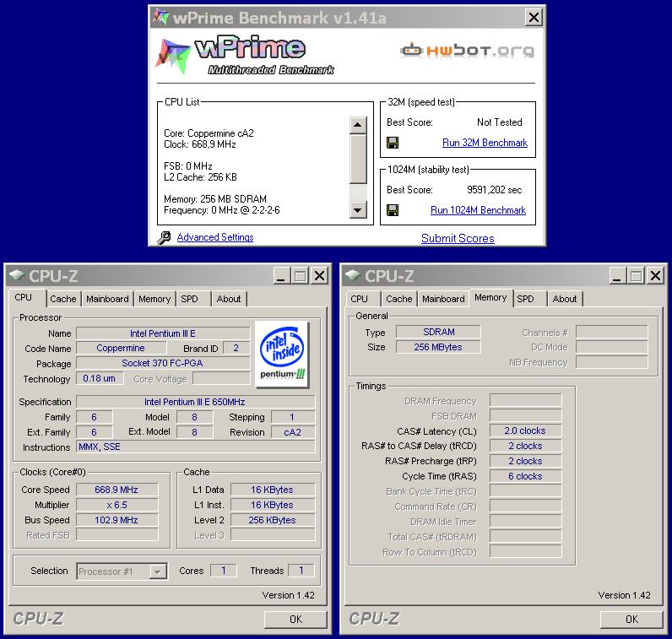Viewport: 672px width, 639px height.
Task: Click the CPU List scrollbar thumb
Action: 358,159
